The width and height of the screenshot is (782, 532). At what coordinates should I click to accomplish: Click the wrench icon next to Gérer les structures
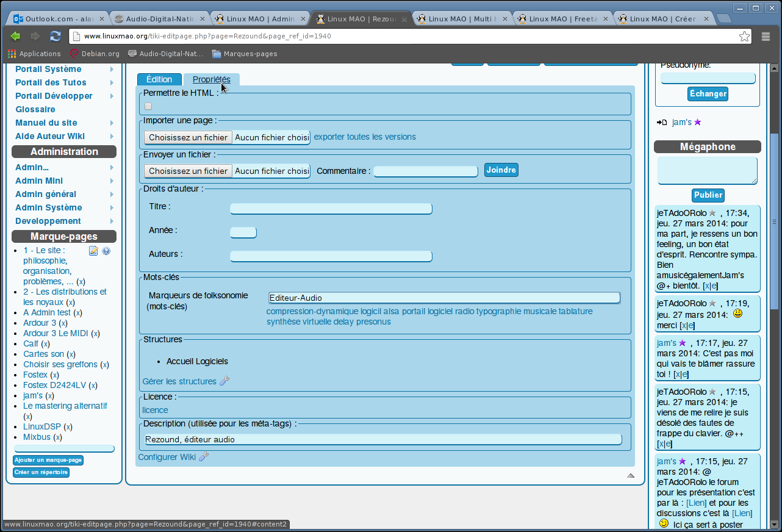point(224,381)
